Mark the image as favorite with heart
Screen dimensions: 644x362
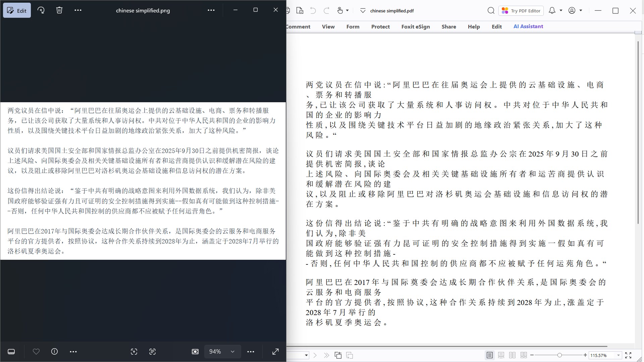tap(36, 352)
